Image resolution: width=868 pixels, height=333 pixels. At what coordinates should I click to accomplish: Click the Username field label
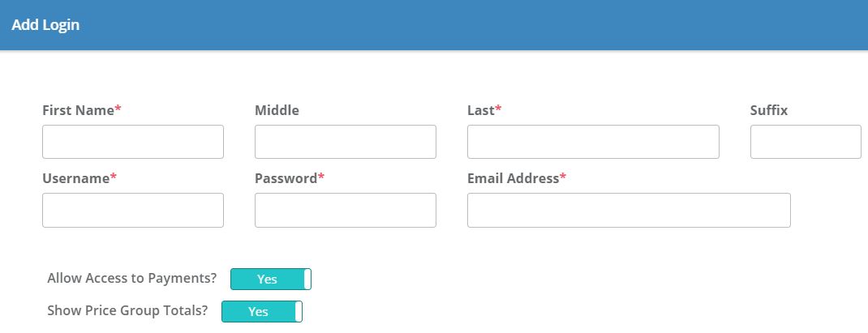75,178
